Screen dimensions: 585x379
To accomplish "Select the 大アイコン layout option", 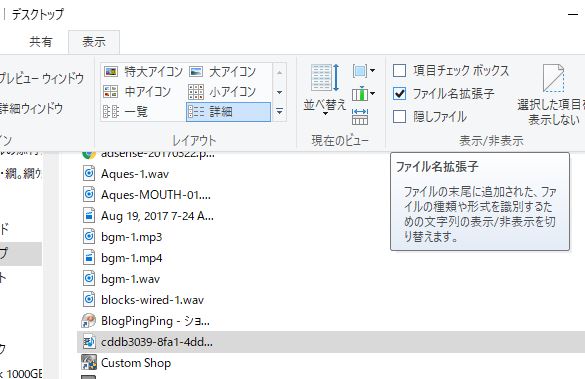I will [x=223, y=71].
